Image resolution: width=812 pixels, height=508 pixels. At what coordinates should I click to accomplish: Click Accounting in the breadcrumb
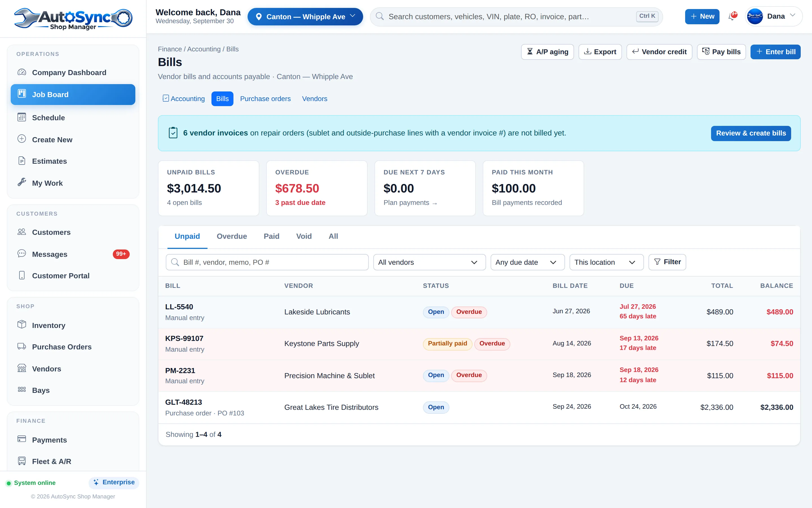point(204,49)
